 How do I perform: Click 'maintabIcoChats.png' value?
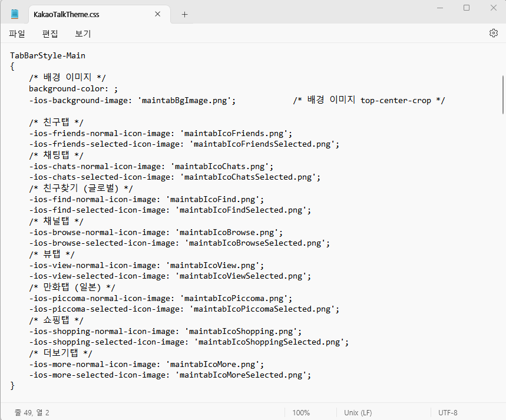pyautogui.click(x=221, y=166)
